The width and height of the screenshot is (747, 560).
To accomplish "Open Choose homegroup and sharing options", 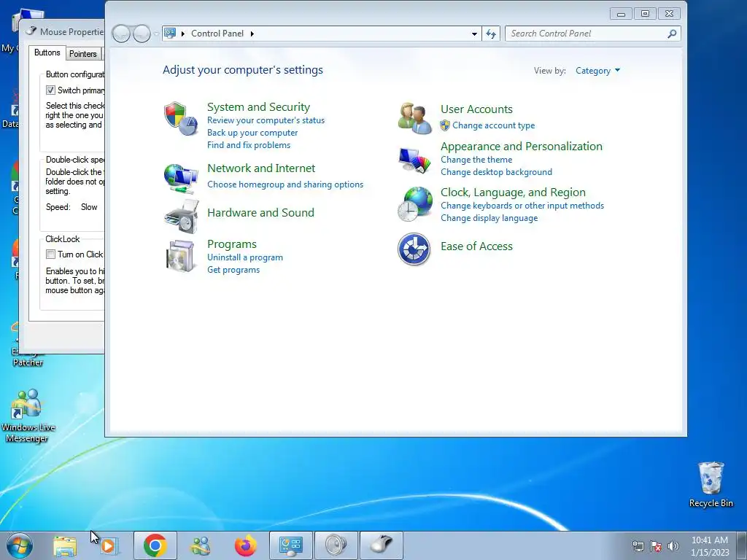I will click(285, 184).
